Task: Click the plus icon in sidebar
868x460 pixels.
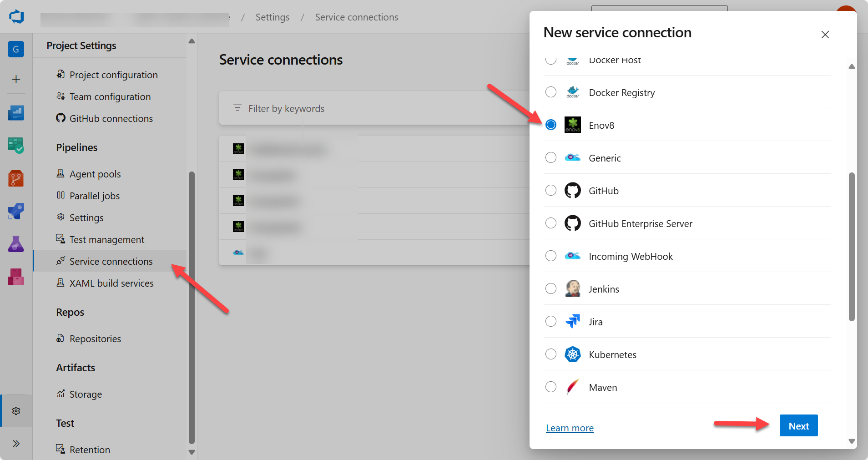Action: tap(16, 79)
